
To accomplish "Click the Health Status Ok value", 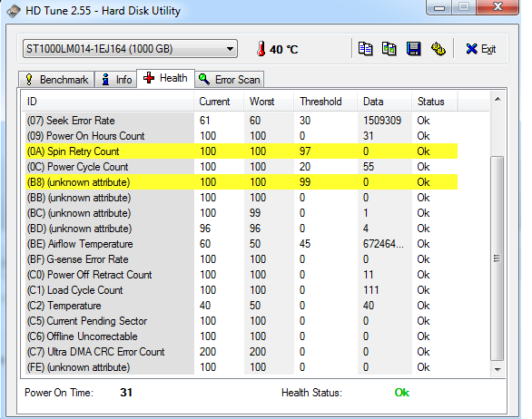I will click(x=402, y=393).
